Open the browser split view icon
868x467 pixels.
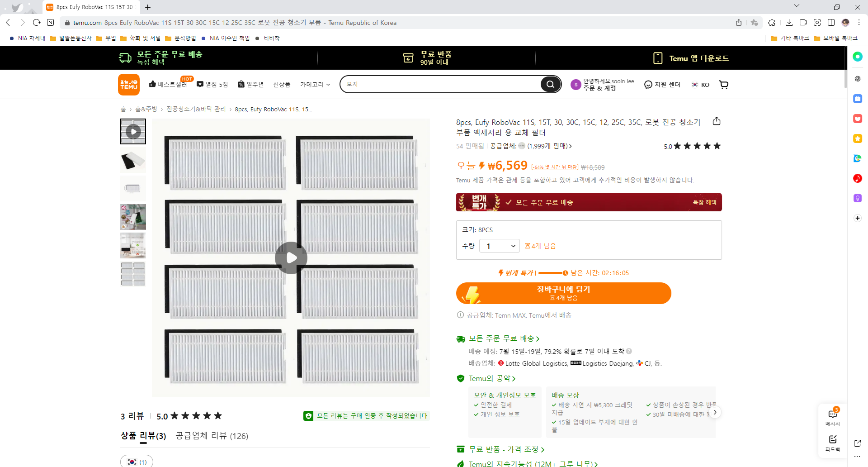click(x=831, y=23)
